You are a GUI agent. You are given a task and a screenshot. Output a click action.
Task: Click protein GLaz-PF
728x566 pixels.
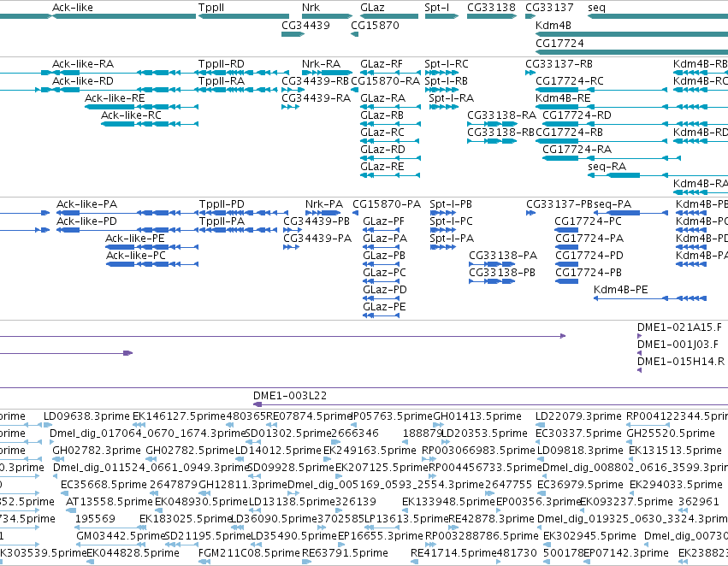[383, 221]
